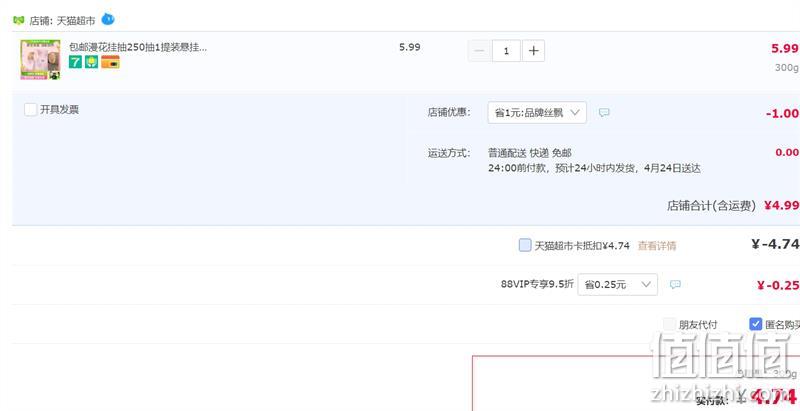Click the Tmall cat logo beside 店铺
800x411 pixels.
(x=18, y=21)
